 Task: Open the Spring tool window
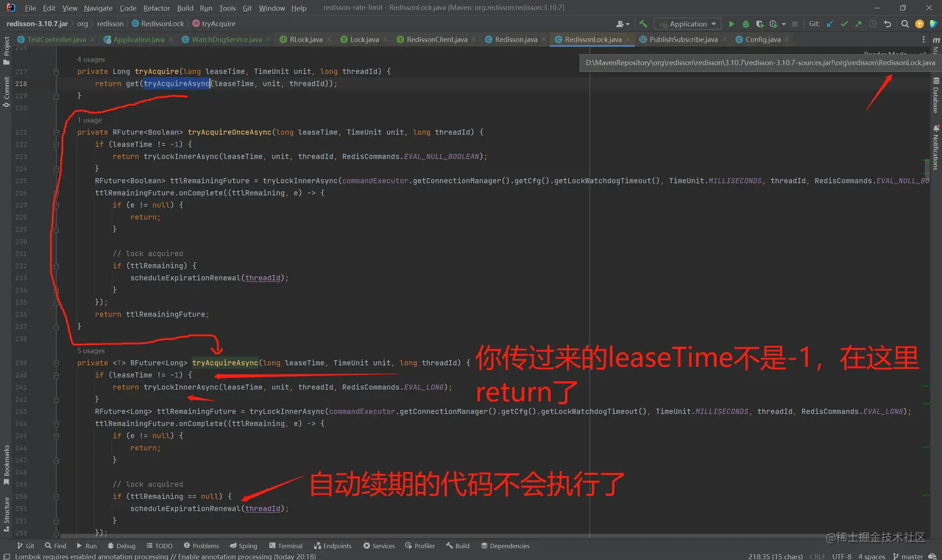244,546
